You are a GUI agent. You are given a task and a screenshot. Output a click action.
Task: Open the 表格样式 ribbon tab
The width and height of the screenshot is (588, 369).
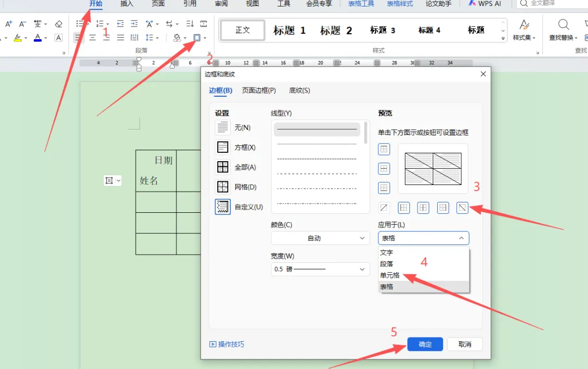tap(400, 4)
